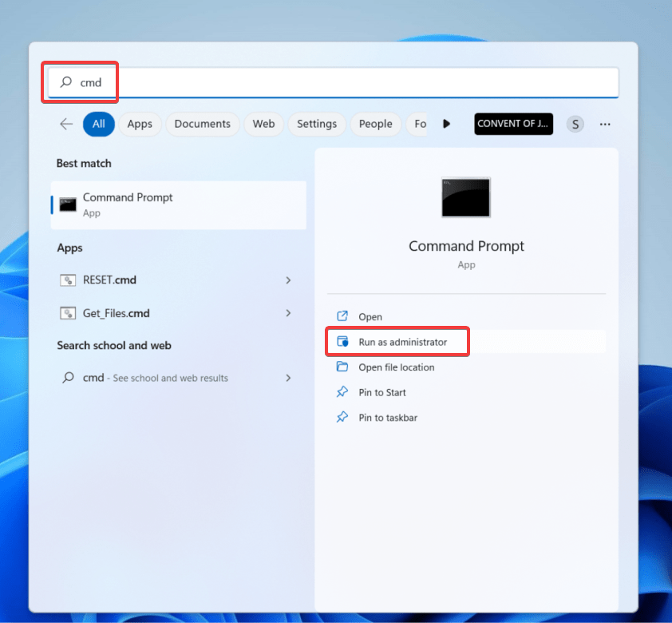Choose Run as administrator
Viewport: 672px width, 623px height.
point(466,342)
